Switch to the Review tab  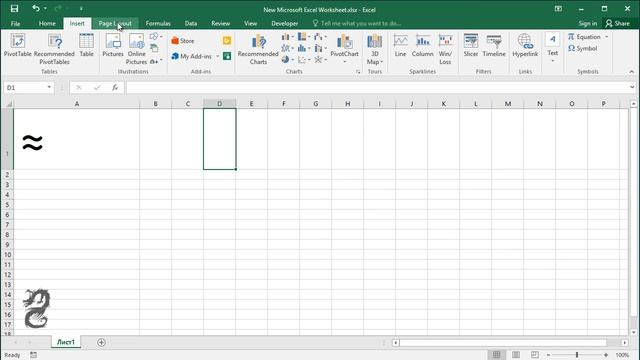[220, 24]
